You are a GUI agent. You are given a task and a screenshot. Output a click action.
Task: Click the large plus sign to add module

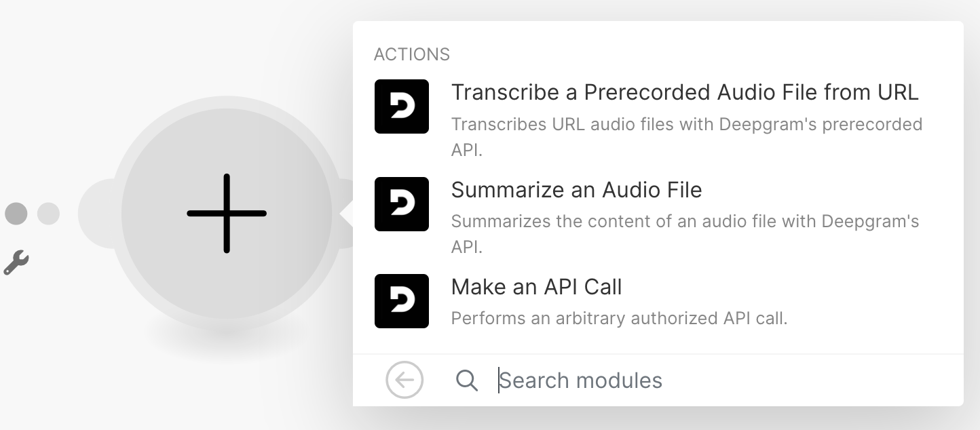[x=227, y=214]
